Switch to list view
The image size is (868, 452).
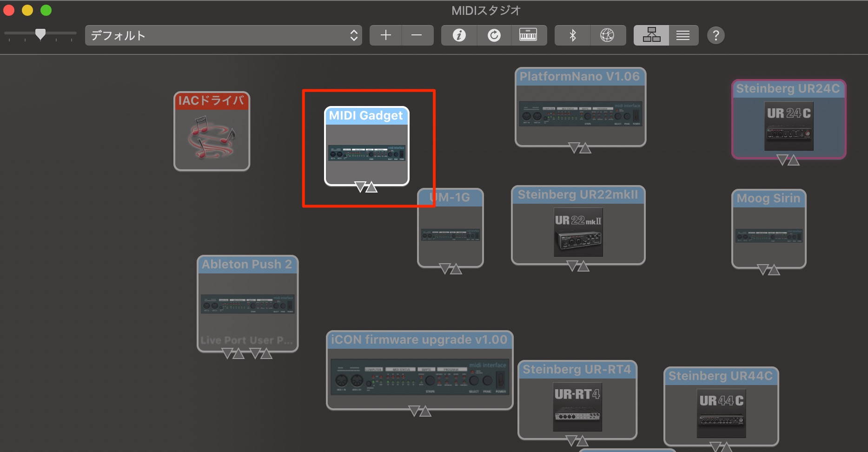point(683,35)
